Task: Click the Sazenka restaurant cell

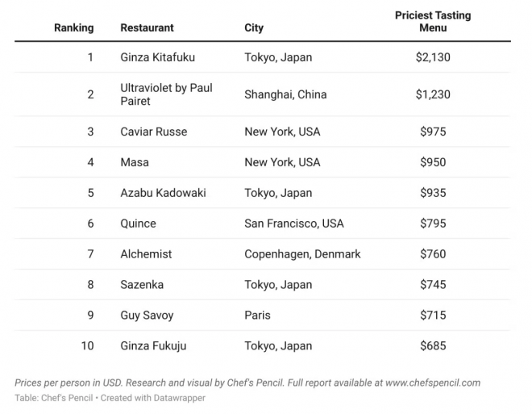Action: 143,284
